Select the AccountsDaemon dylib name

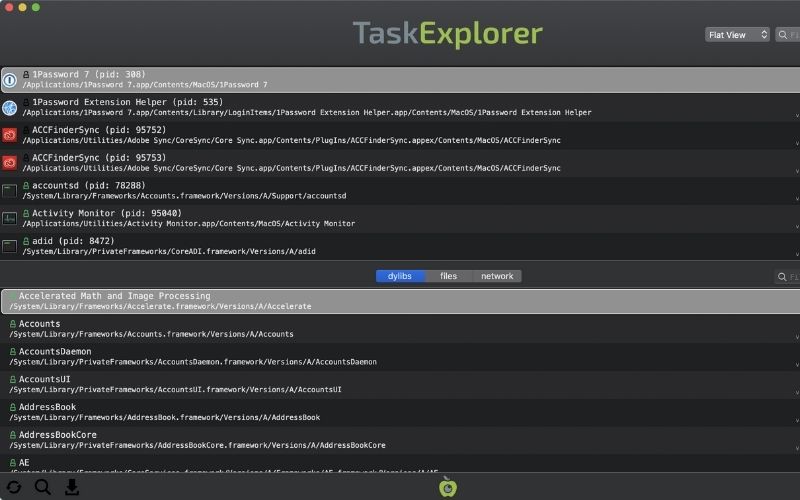(55, 352)
